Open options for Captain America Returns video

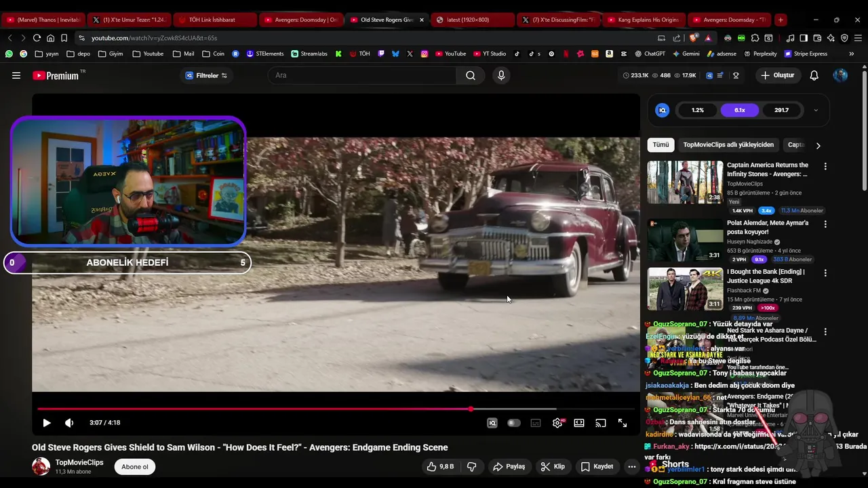(x=825, y=166)
